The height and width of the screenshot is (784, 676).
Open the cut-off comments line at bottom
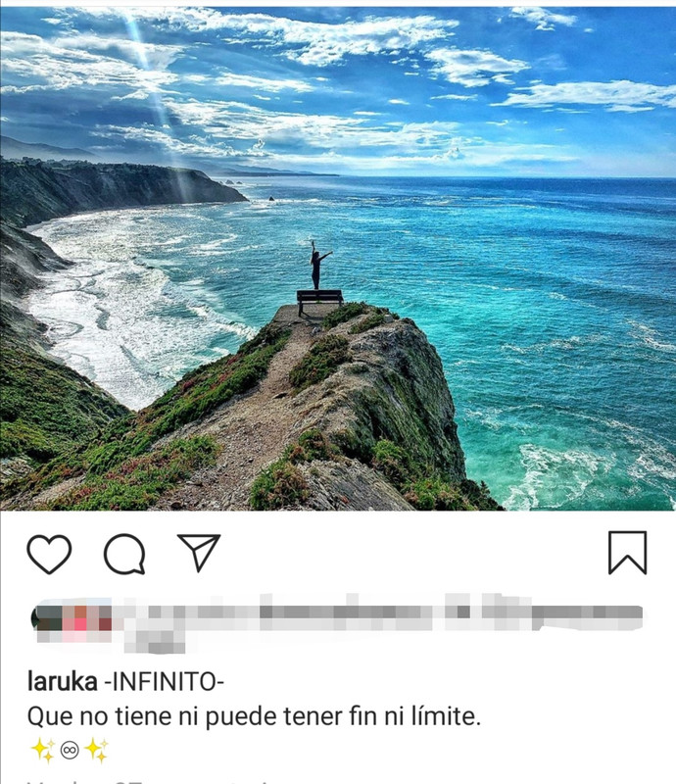tap(150, 781)
